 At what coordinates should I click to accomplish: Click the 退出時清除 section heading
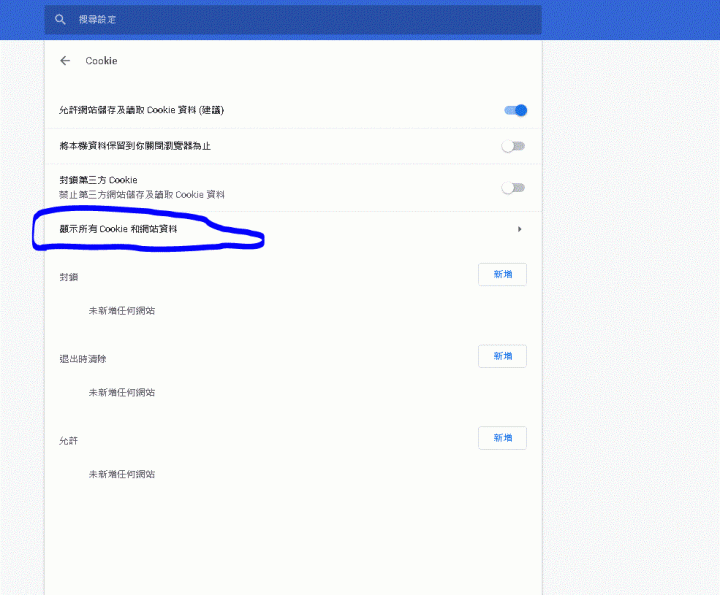click(x=83, y=359)
